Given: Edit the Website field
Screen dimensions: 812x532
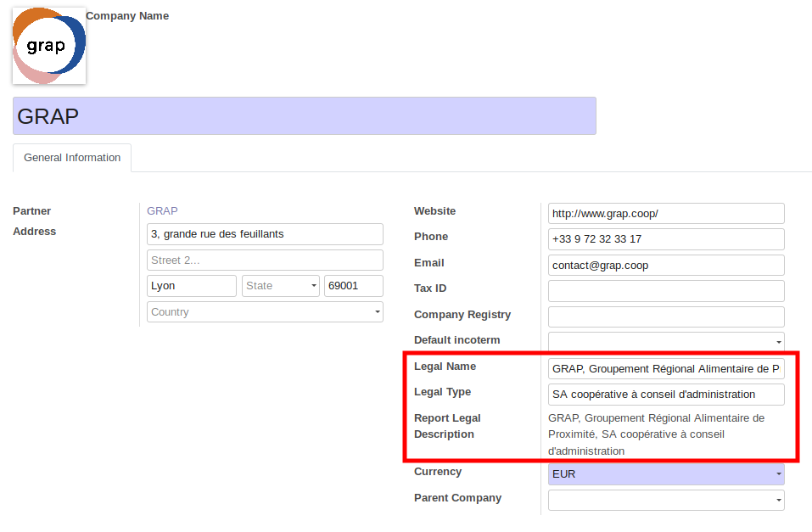Looking at the screenshot, I should (666, 214).
